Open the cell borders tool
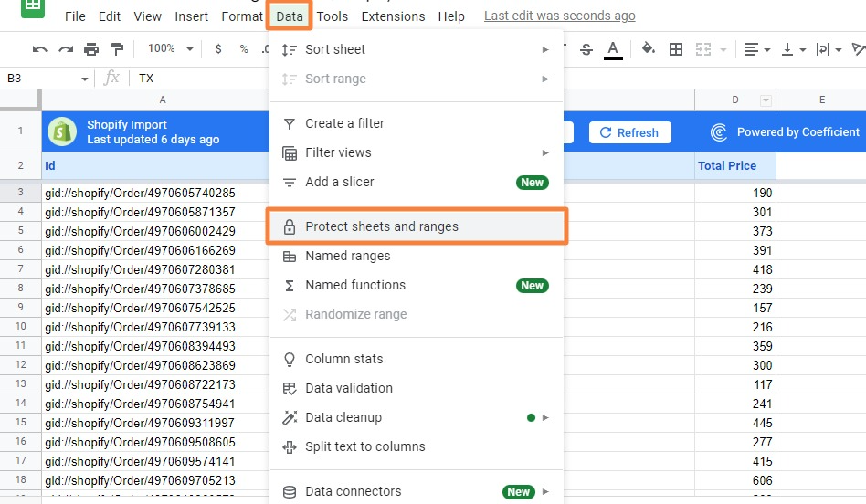This screenshot has height=504, width=866. point(676,49)
